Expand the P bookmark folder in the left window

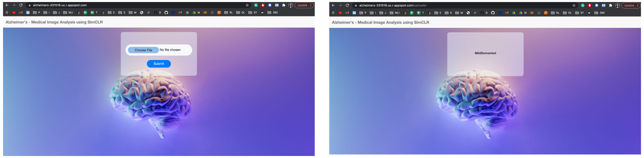pyautogui.click(x=37, y=13)
